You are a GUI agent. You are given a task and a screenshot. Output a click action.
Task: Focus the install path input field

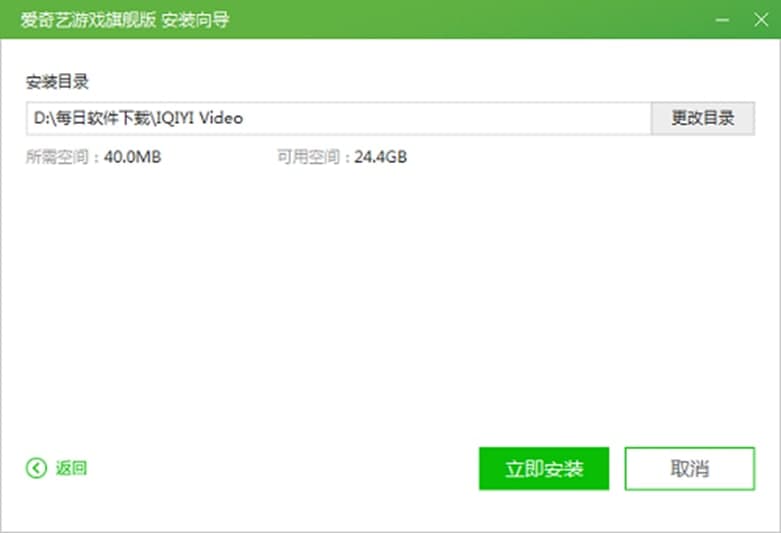(x=339, y=119)
